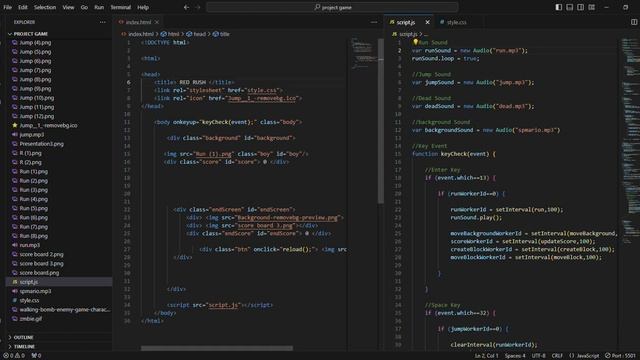The height and width of the screenshot is (360, 640).
Task: Open Run (1).png in explorer
Action: (33, 171)
